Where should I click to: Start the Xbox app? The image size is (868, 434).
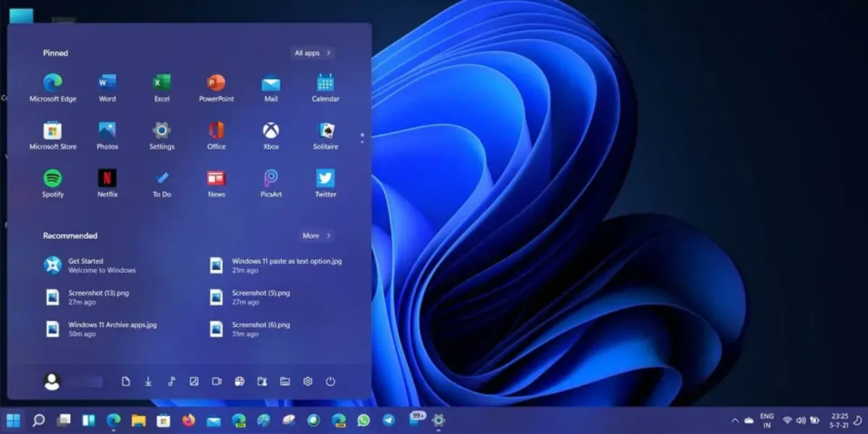270,129
